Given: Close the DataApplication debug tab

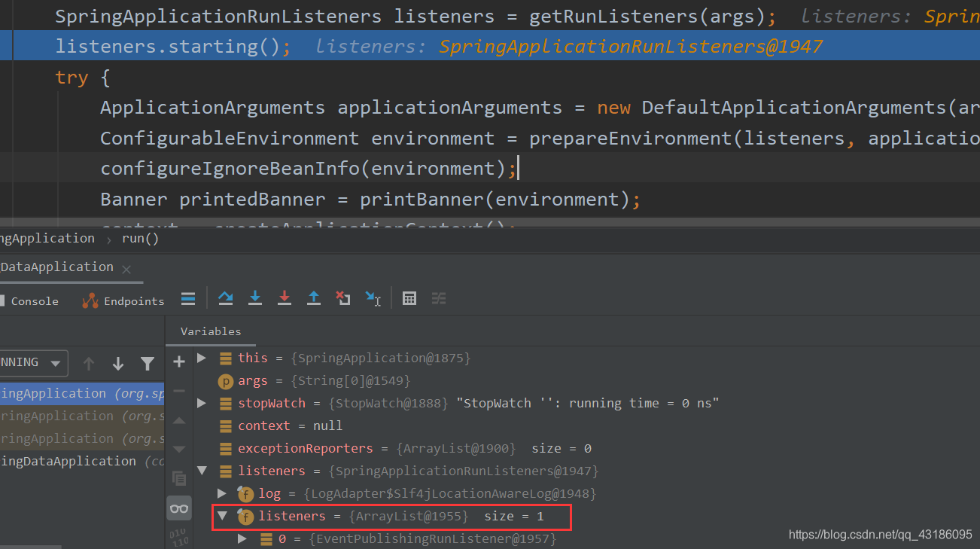Looking at the screenshot, I should coord(126,269).
